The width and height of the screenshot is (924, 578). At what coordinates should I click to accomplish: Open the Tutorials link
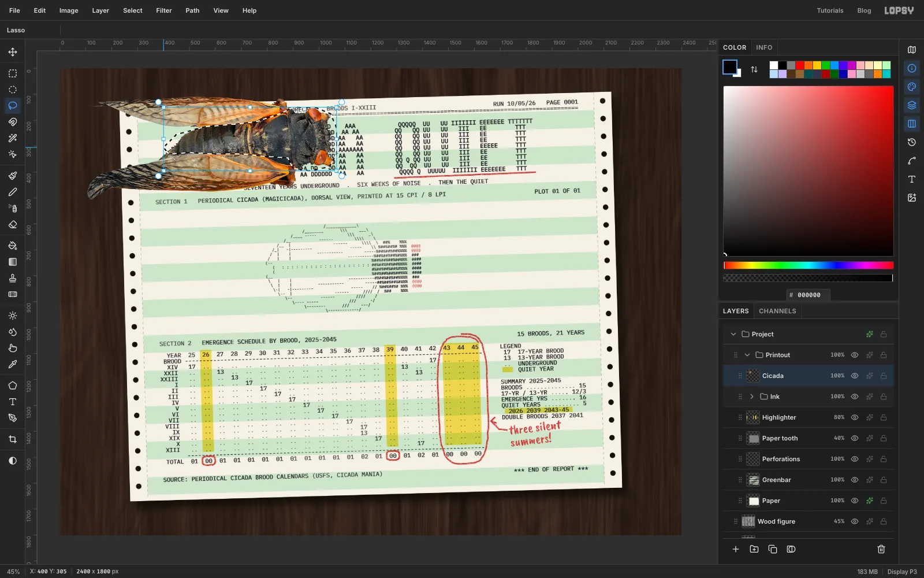click(830, 10)
